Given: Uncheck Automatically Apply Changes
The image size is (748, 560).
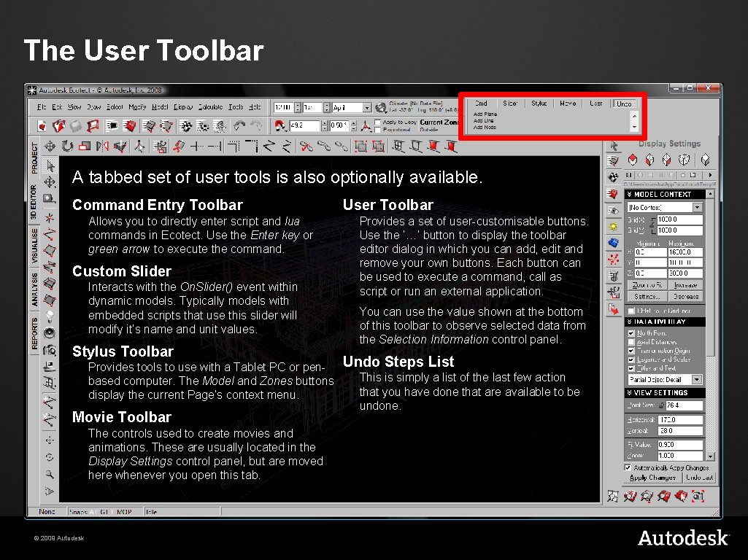Looking at the screenshot, I should click(x=627, y=467).
